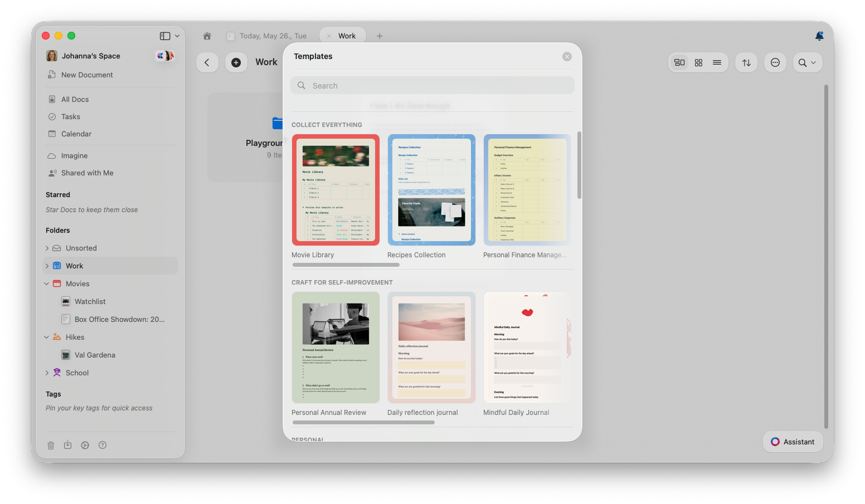Click the Templates dialog vertical scrollbar

click(x=579, y=165)
